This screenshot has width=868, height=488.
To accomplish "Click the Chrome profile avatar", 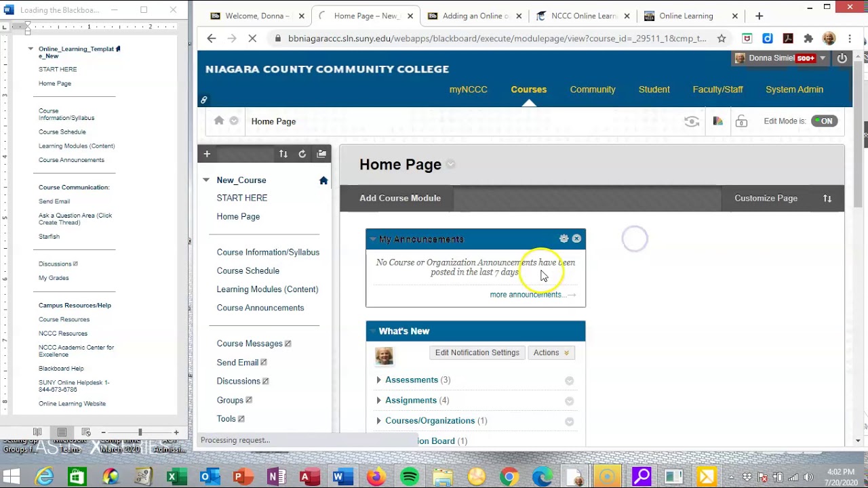I will [829, 39].
